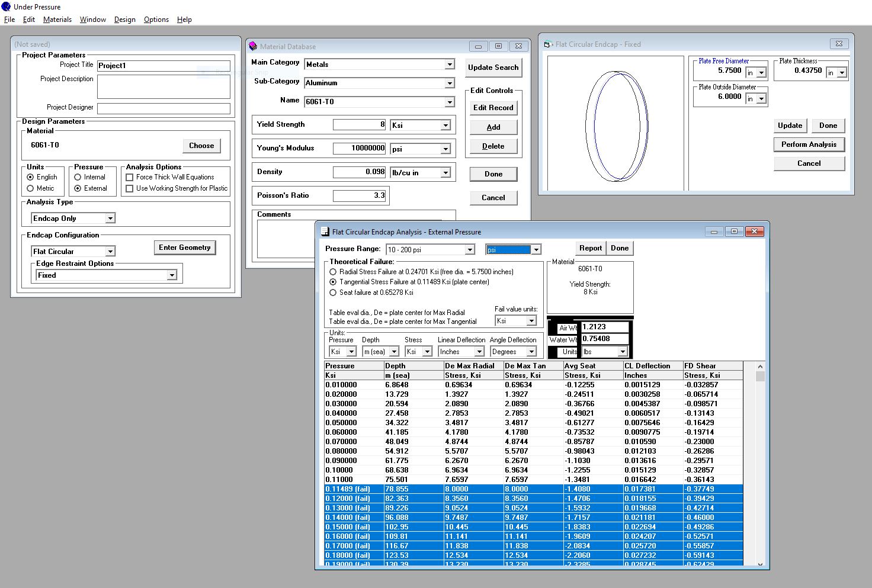
Task: Open the Depth units dropdown
Action: coord(394,352)
